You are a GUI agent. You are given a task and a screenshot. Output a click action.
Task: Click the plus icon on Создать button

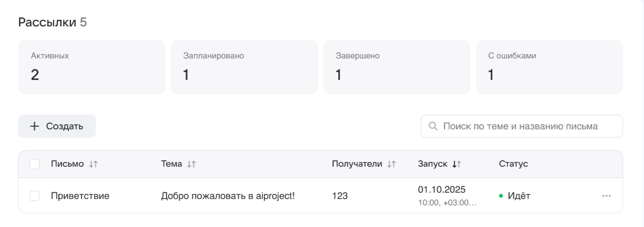coord(34,127)
